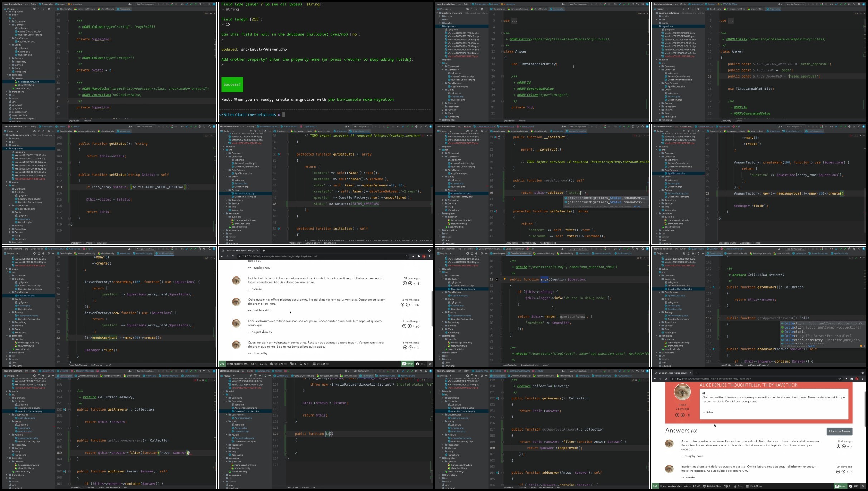The width and height of the screenshot is (868, 491).
Task: Click 'setStatus()' breadcrumb at bottom of getStatus frame
Action: (x=102, y=243)
